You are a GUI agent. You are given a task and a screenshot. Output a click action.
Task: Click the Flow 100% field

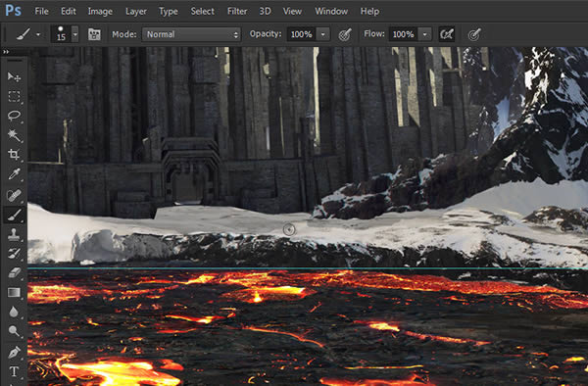[x=403, y=34]
